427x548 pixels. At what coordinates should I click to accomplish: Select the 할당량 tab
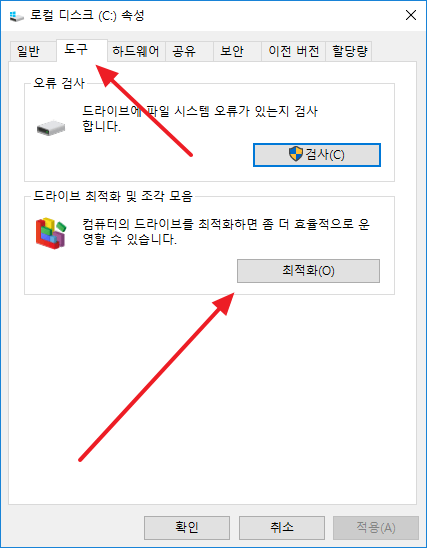pos(348,51)
